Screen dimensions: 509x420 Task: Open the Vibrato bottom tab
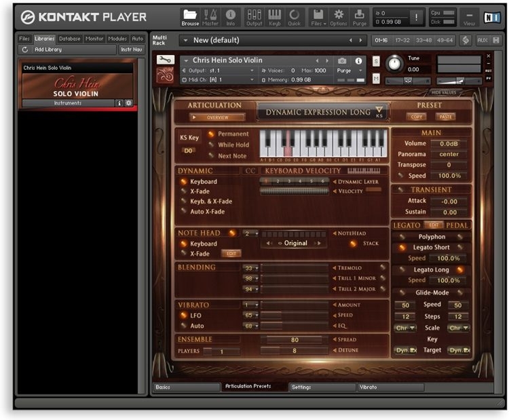coord(391,387)
